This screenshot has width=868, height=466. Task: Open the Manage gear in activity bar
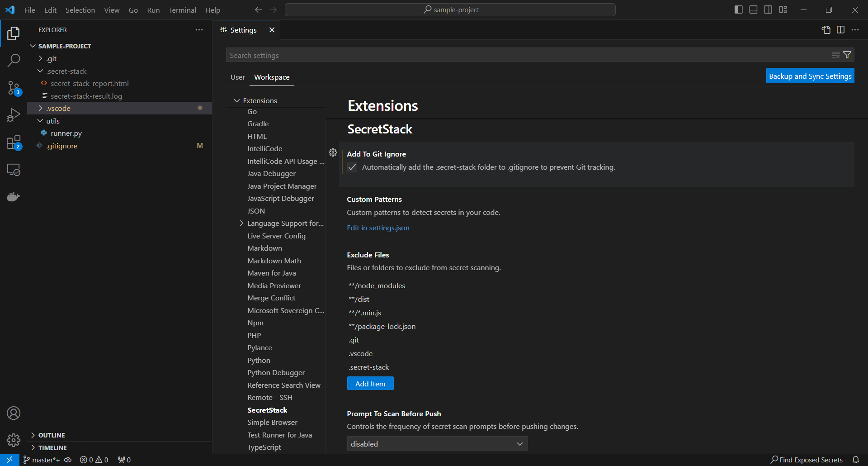click(x=14, y=440)
